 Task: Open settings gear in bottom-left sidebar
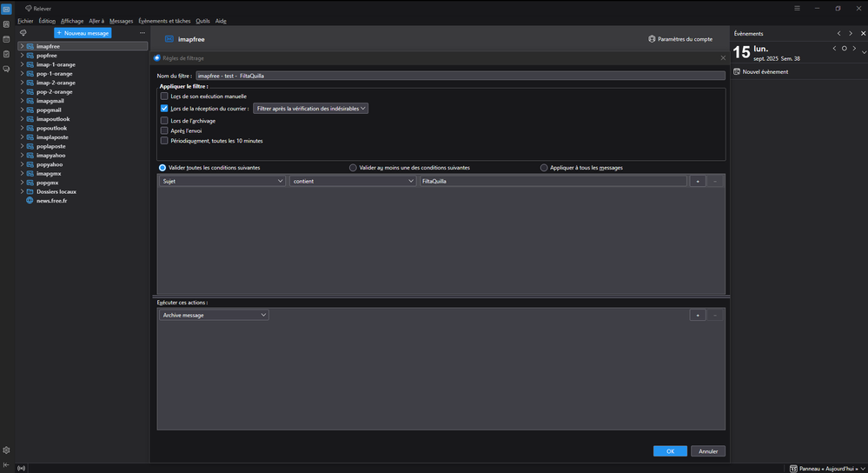click(6, 450)
